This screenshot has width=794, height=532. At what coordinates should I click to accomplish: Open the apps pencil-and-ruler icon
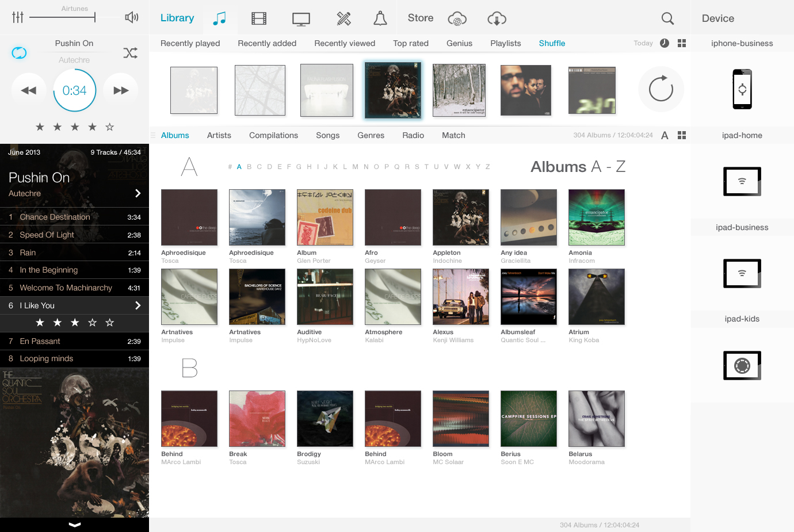pyautogui.click(x=343, y=18)
